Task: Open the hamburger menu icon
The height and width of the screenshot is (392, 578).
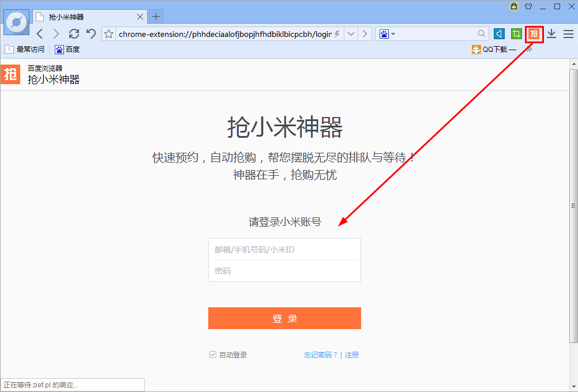Action: 568,34
